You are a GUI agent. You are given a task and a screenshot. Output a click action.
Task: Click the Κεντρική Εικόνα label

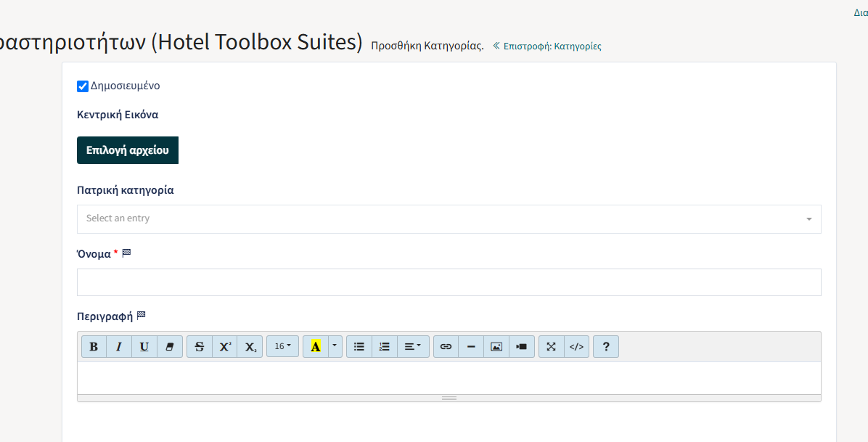pos(118,115)
